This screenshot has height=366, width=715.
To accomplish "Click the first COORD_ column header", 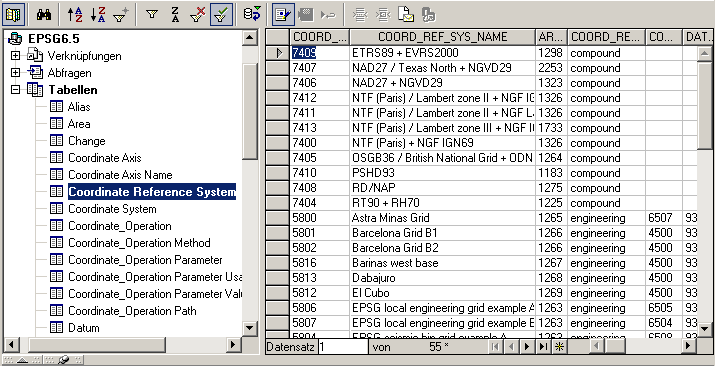I will click(320, 37).
